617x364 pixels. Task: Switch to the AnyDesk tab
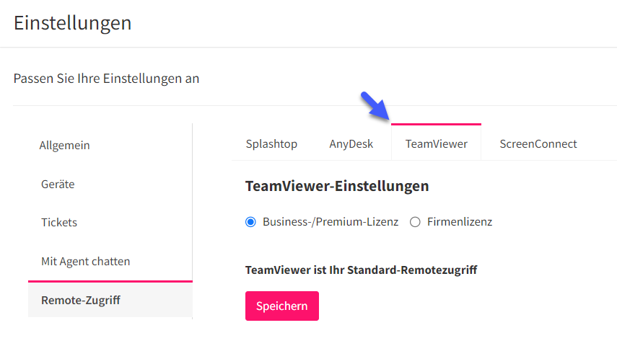pyautogui.click(x=351, y=144)
